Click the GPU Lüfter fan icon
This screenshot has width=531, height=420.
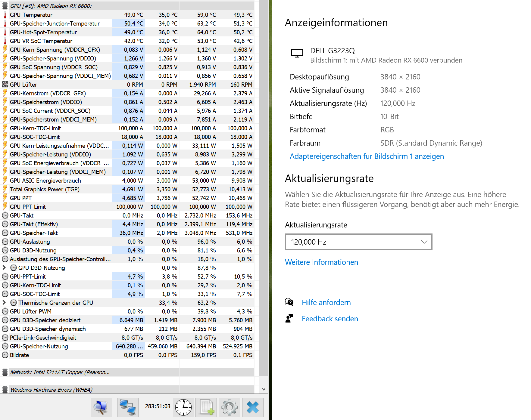click(x=5, y=85)
